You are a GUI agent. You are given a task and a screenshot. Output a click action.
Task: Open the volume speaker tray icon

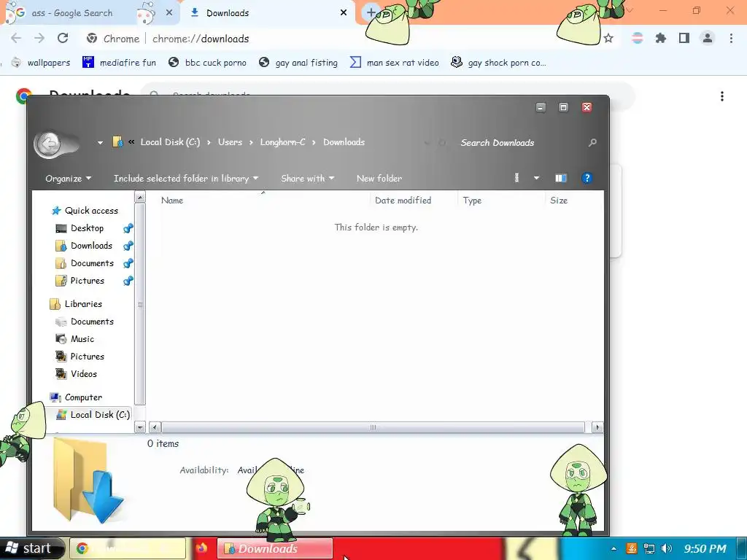tap(667, 548)
